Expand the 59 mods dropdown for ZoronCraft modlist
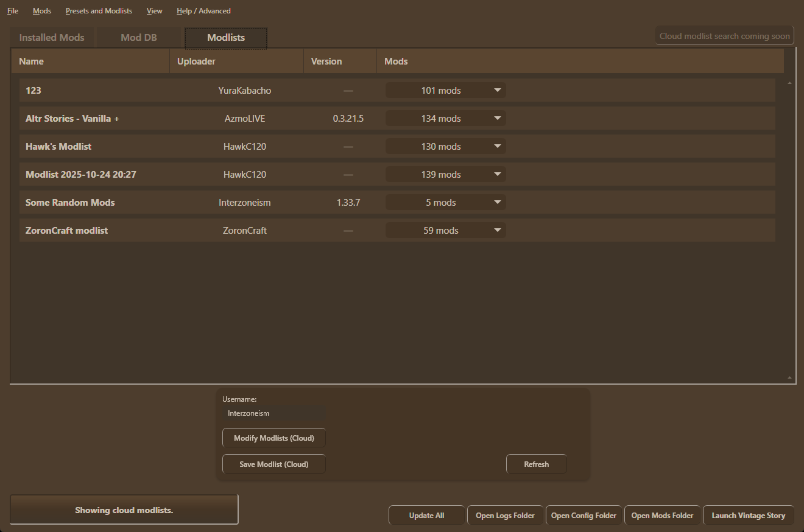Viewport: 804px width, 532px height. pyautogui.click(x=445, y=230)
